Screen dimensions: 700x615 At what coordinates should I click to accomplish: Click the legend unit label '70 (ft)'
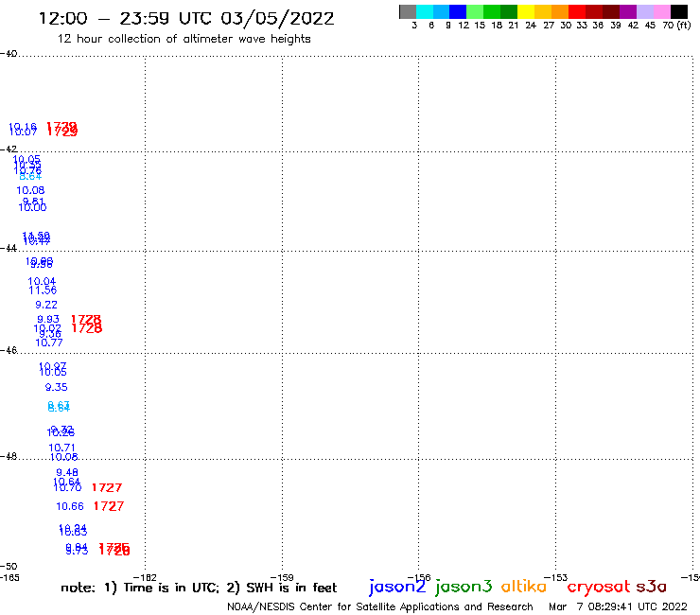point(676,25)
